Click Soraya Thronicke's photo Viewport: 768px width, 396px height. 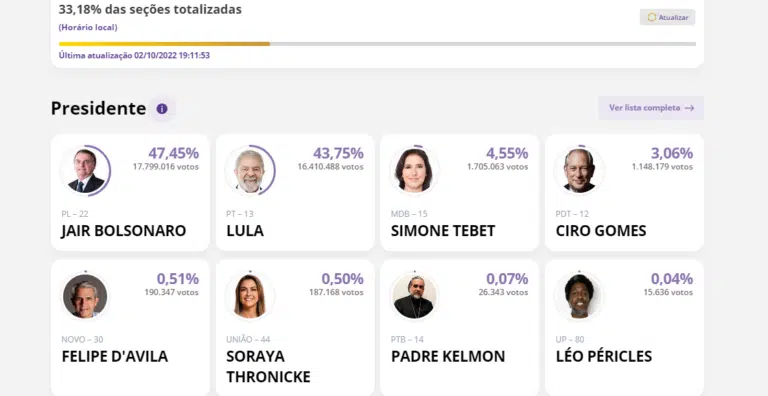click(x=250, y=296)
